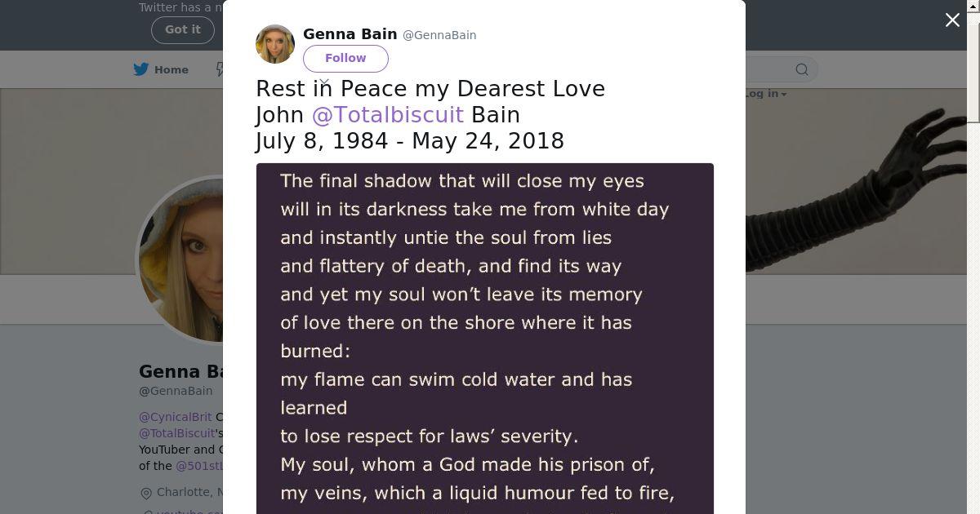Click the @GennaBain handle in tweet header
980x514 pixels.
click(x=439, y=35)
